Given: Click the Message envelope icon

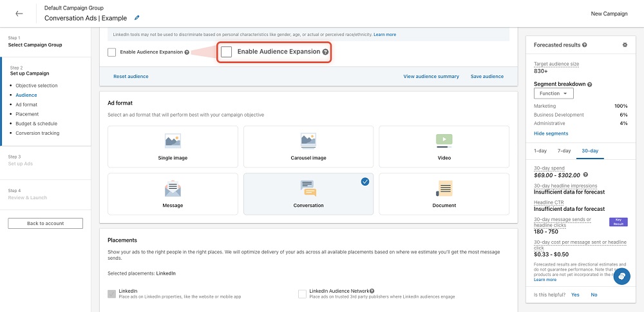Looking at the screenshot, I should [x=173, y=189].
